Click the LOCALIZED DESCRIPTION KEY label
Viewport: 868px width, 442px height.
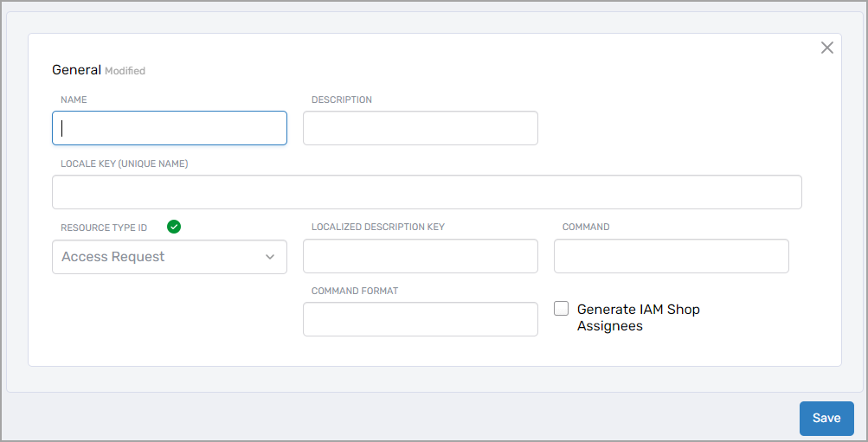point(377,227)
